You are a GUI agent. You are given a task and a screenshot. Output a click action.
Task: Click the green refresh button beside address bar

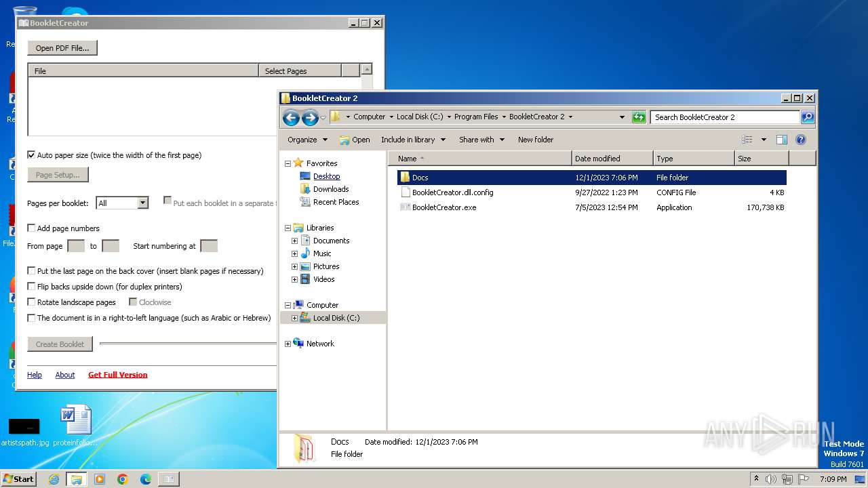639,117
